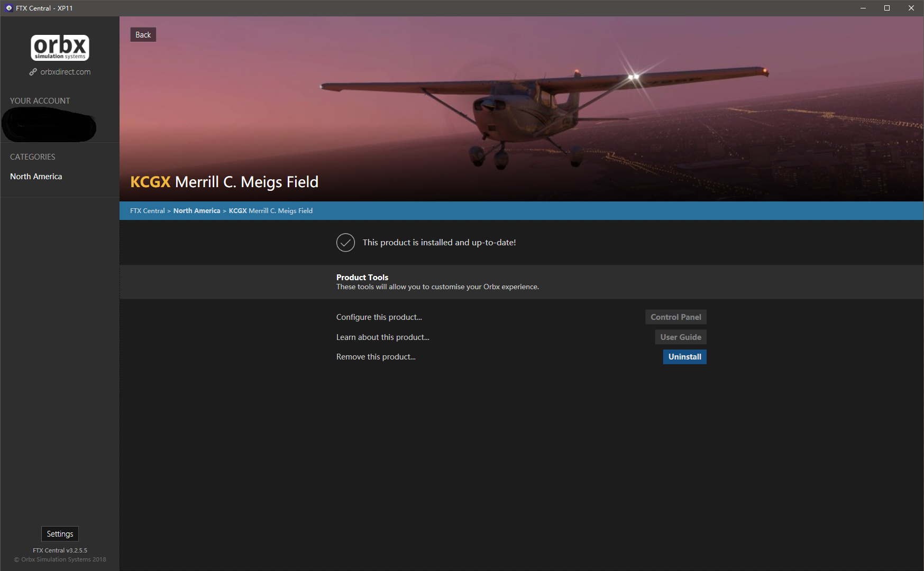
Task: Select the North America category
Action: 36,177
